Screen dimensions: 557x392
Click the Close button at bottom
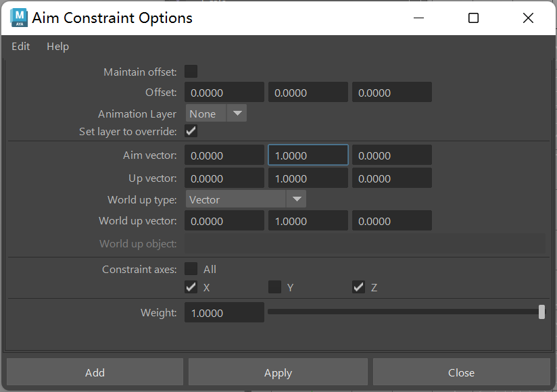tap(461, 372)
